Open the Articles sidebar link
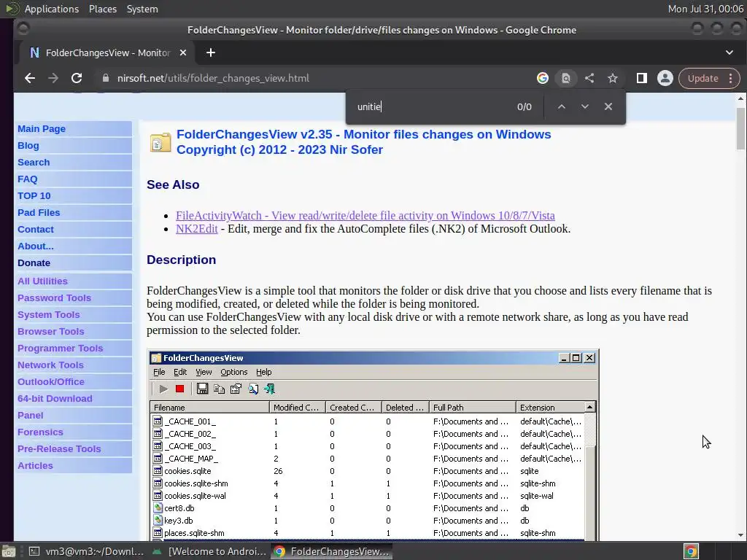 point(35,465)
